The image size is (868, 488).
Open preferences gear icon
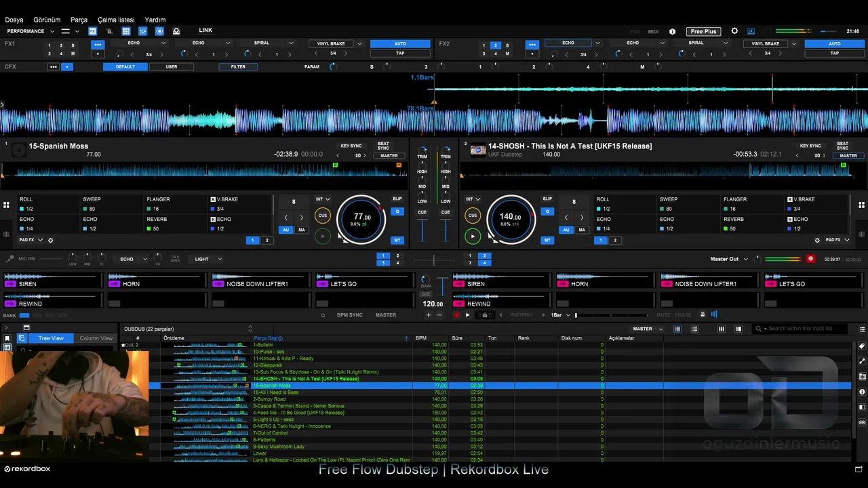(734, 31)
